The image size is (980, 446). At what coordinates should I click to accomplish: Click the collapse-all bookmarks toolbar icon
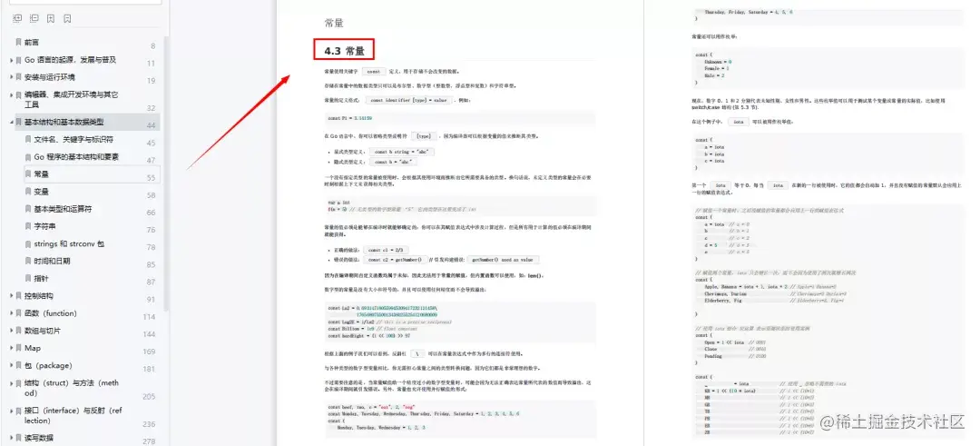[34, 19]
